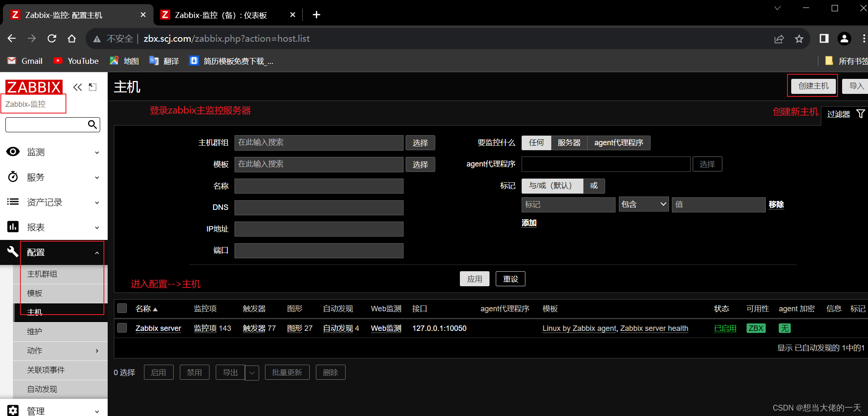Open a new browser tab
Screen dimensions: 868x416
[316, 15]
